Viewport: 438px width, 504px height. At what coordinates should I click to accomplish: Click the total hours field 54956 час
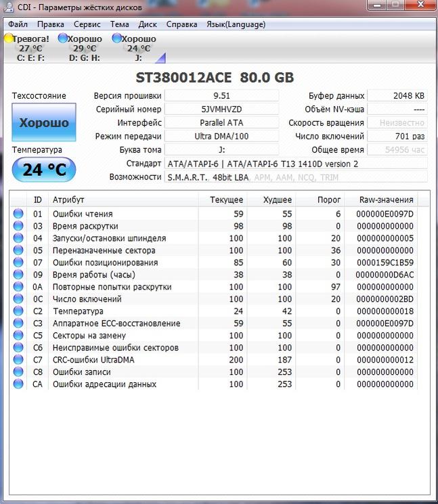pyautogui.click(x=397, y=150)
